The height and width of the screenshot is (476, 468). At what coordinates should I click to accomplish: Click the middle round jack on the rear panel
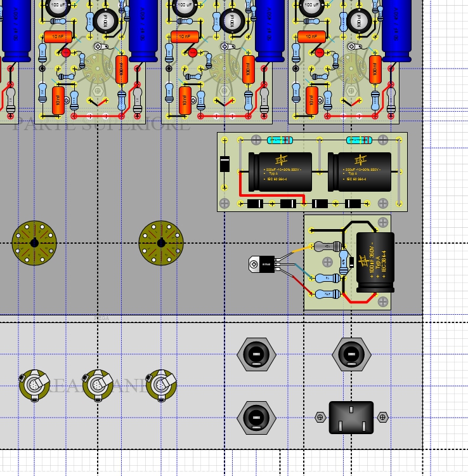tap(98, 385)
